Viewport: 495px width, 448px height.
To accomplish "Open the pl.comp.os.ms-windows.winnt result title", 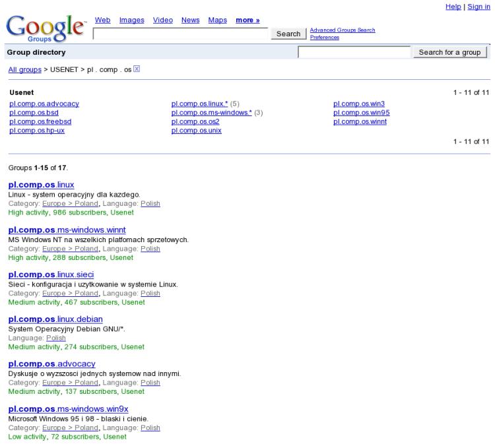I will coord(67,230).
